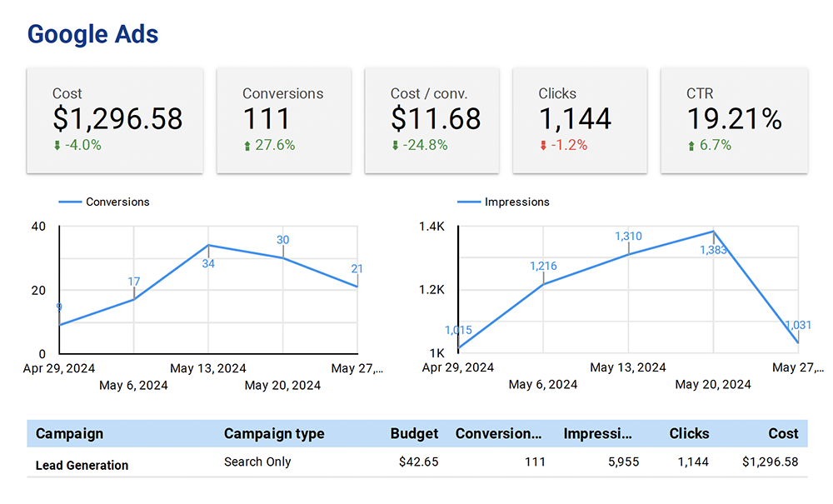
Task: Click the Google Ads heading
Action: click(x=93, y=34)
